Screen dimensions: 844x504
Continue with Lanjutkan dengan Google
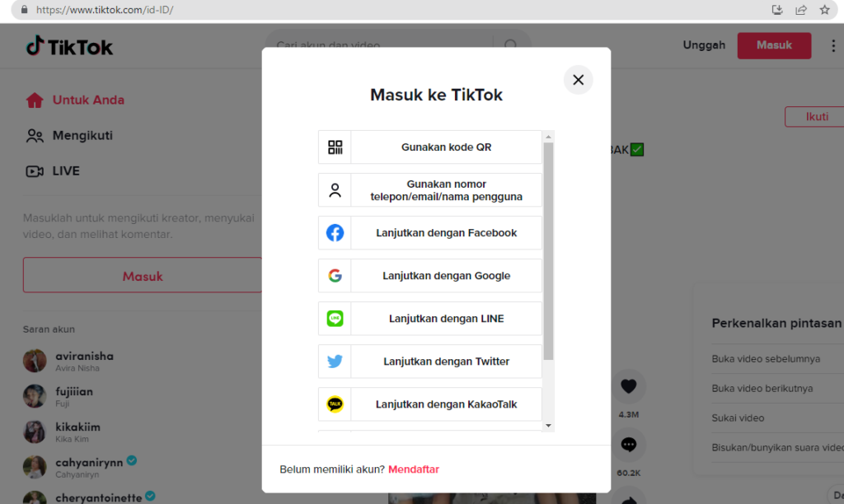point(430,275)
